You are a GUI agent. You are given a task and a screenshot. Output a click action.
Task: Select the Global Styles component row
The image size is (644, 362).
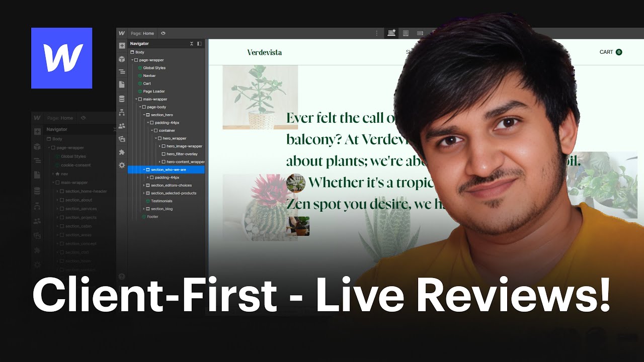tap(166, 68)
